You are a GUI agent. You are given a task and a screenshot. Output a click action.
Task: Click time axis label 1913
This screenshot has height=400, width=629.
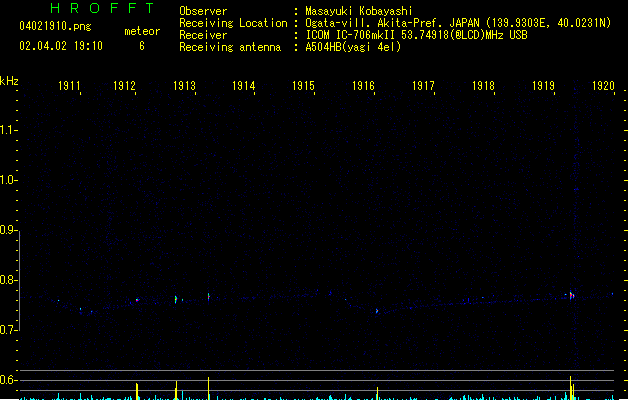click(184, 86)
